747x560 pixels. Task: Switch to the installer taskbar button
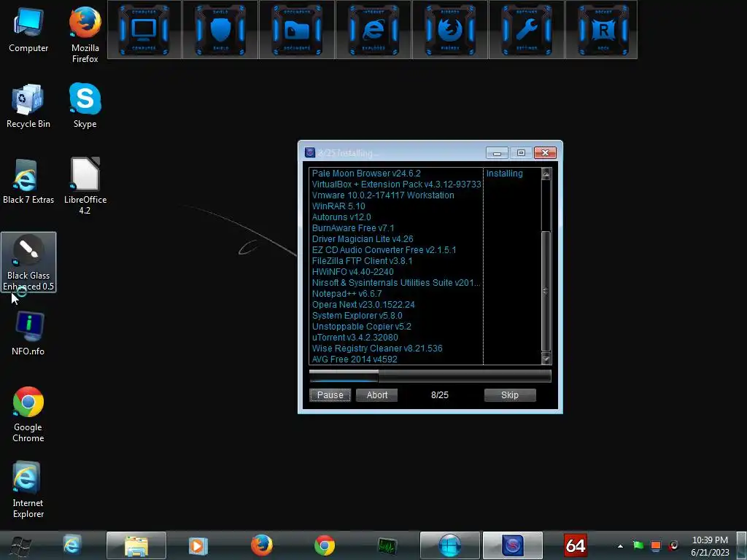(x=513, y=545)
